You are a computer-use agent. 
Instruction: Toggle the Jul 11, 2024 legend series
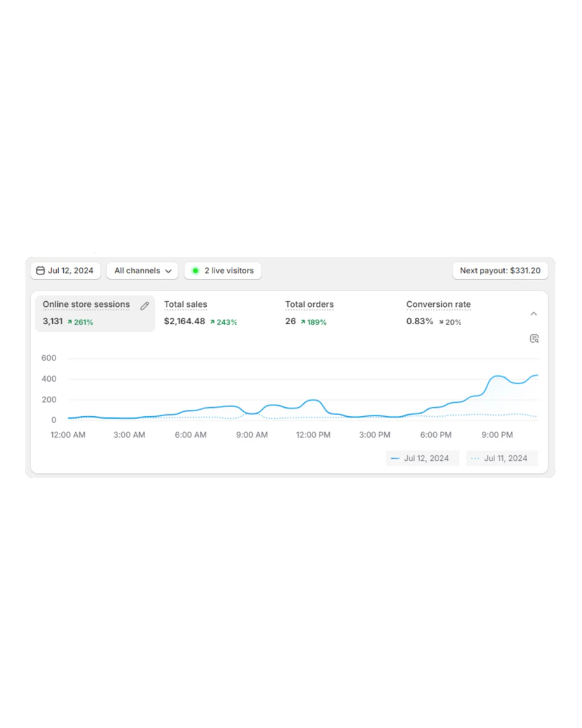502,458
